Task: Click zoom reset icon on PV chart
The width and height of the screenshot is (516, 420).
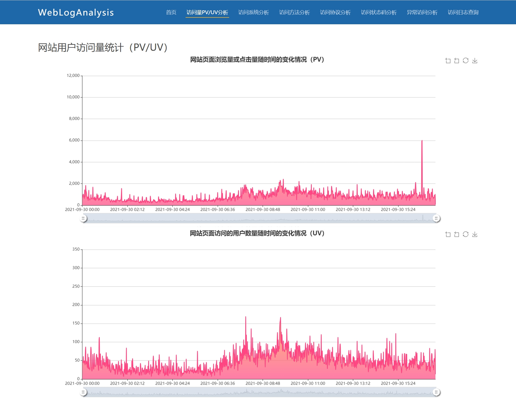Action: click(x=457, y=61)
